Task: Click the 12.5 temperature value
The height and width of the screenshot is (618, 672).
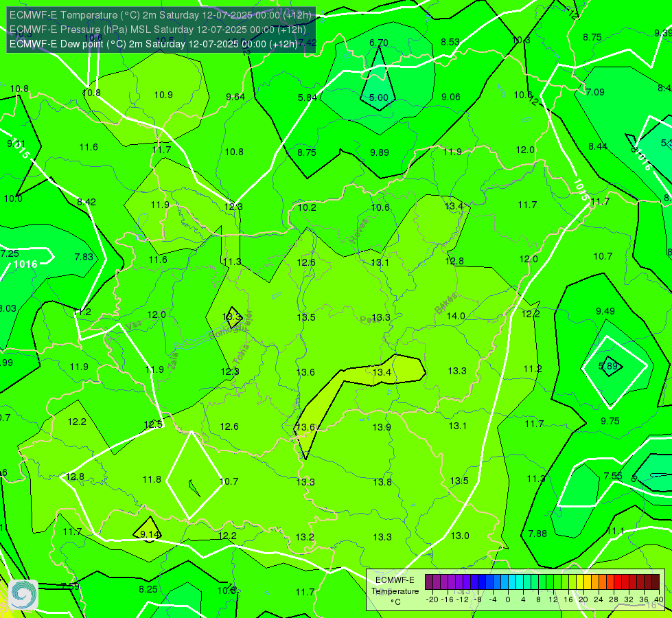Action: pos(153,424)
